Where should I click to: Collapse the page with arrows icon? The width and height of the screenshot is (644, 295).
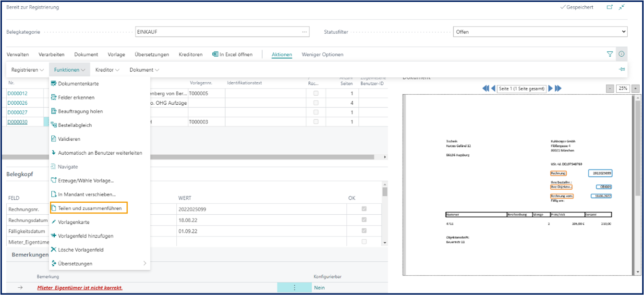[622, 7]
